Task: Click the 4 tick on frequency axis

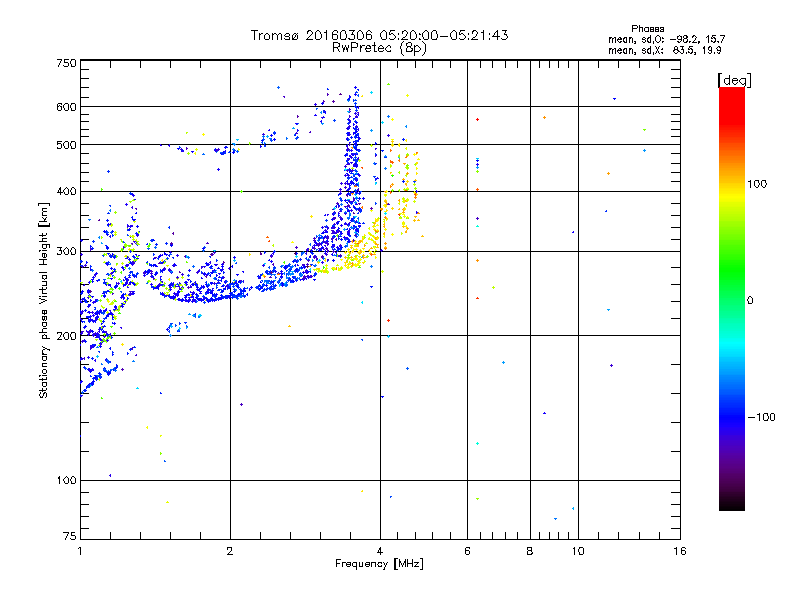Action: point(379,551)
